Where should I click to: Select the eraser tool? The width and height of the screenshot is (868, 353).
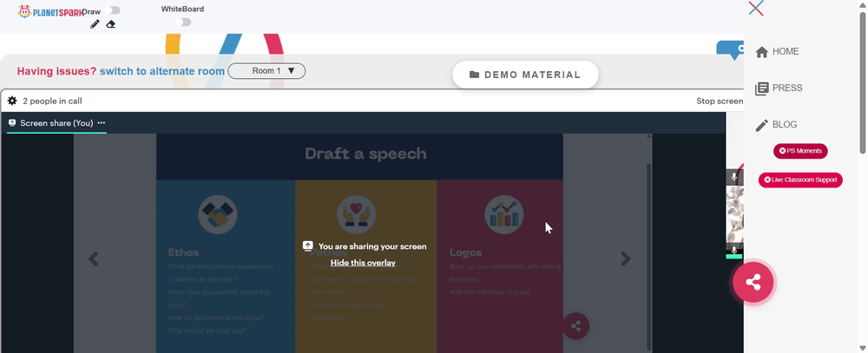pos(111,24)
